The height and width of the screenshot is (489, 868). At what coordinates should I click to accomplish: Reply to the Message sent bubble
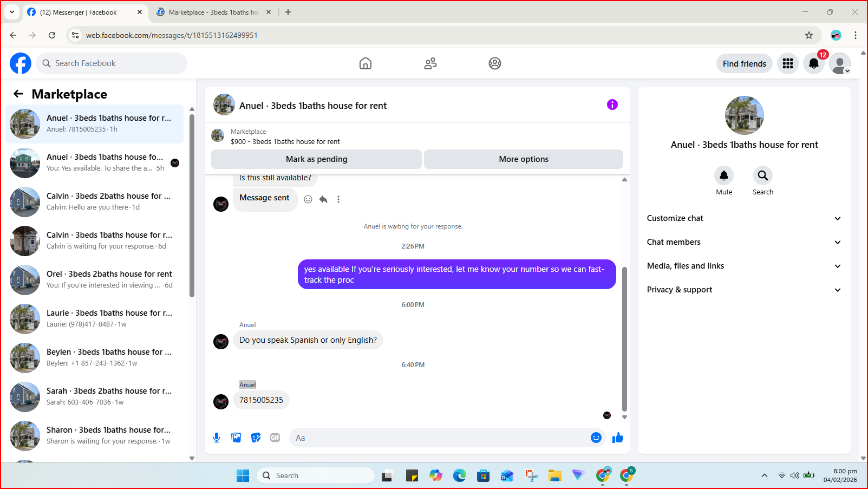tap(323, 199)
